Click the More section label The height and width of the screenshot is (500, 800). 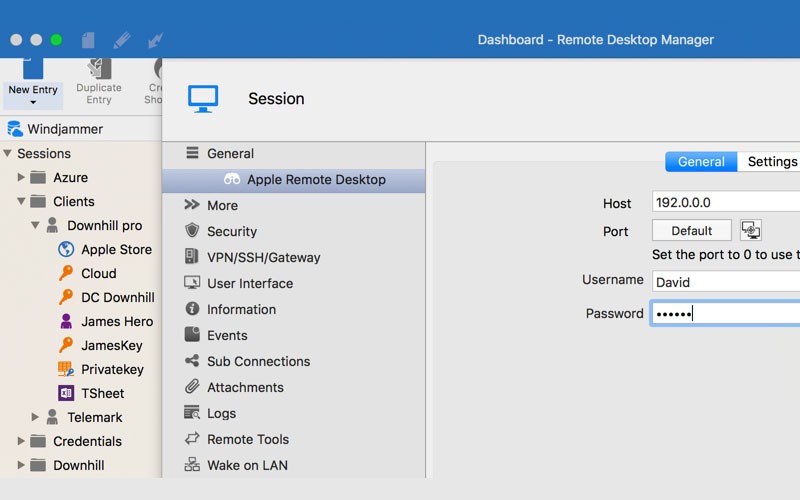222,206
